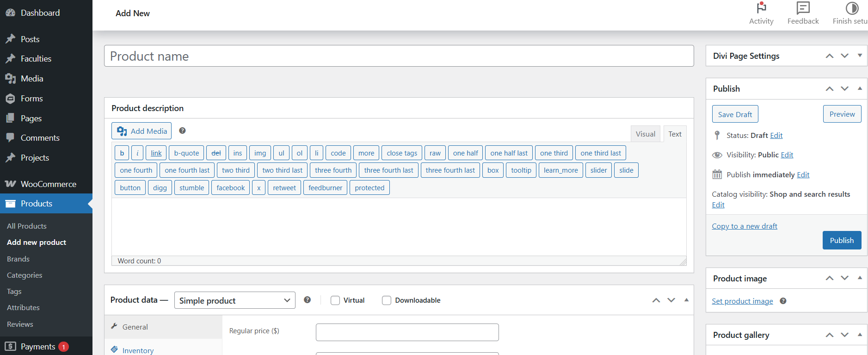Switch to the Visual editor tab
This screenshot has height=355, width=868.
click(x=645, y=134)
